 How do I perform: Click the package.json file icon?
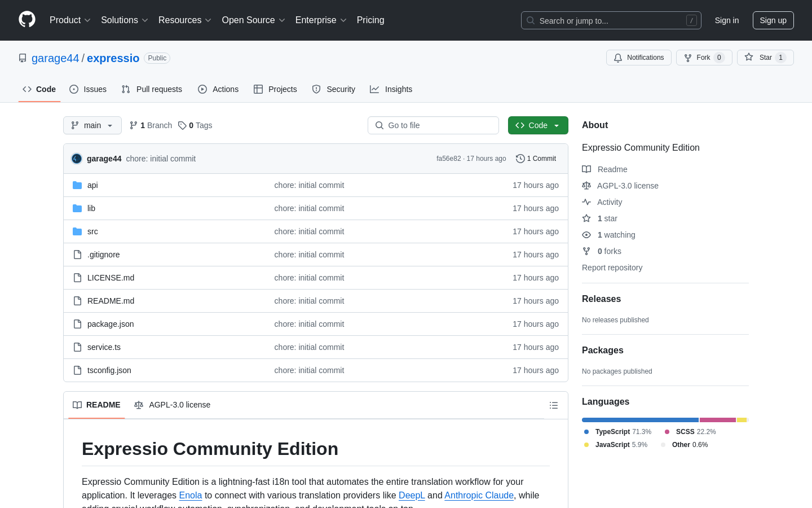point(77,324)
